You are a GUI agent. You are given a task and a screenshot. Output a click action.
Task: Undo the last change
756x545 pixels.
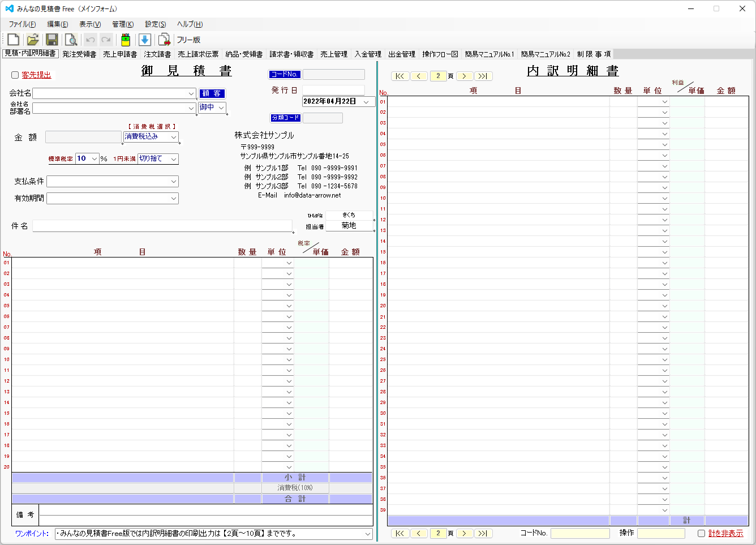point(89,38)
